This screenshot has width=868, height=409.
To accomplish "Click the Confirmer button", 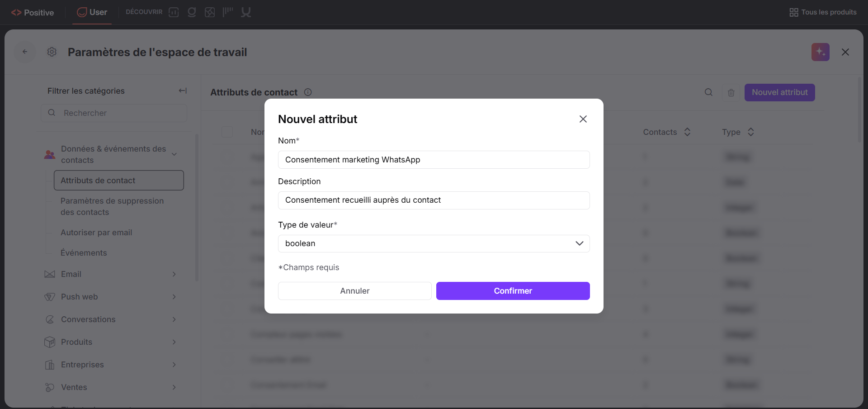I will (x=513, y=291).
